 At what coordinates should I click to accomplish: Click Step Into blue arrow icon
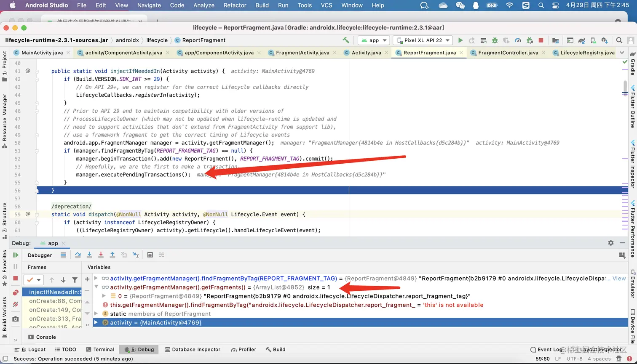pyautogui.click(x=89, y=255)
